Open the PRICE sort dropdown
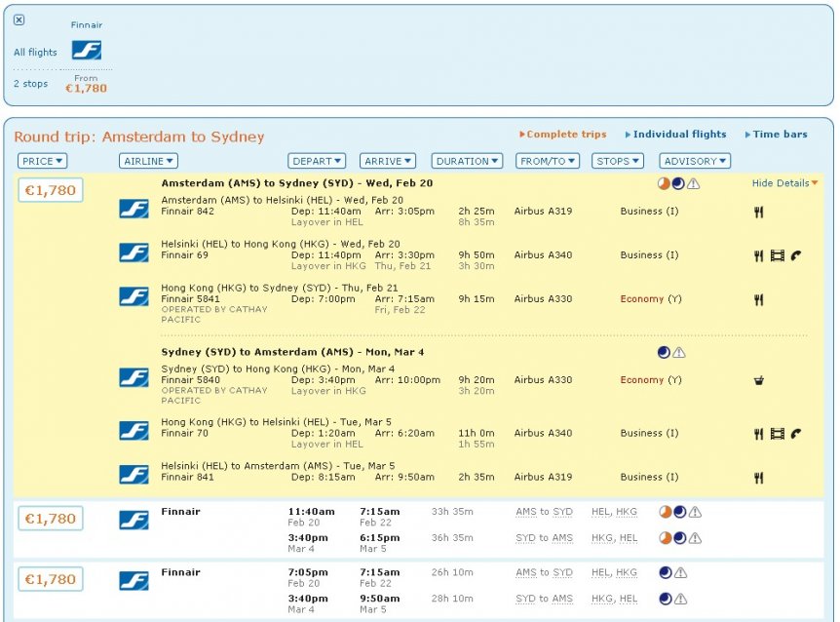 point(42,161)
